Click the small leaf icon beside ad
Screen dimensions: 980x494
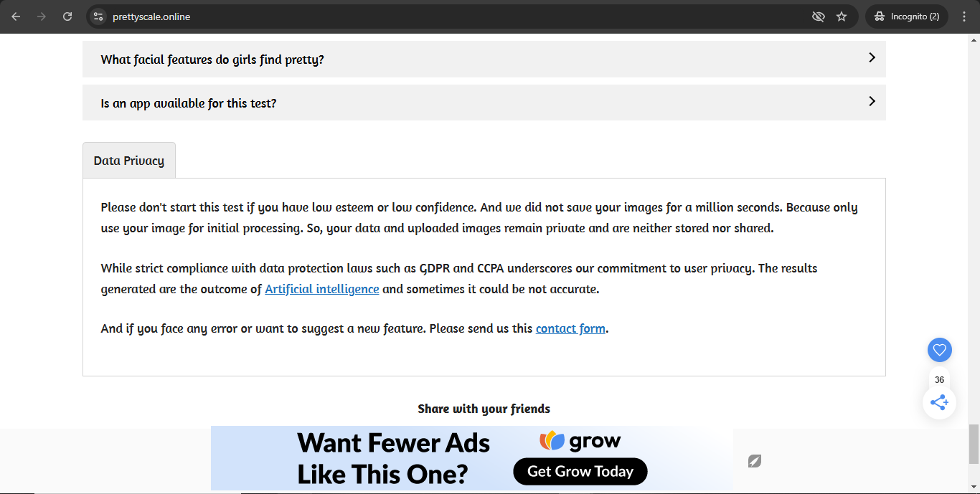pyautogui.click(x=754, y=460)
